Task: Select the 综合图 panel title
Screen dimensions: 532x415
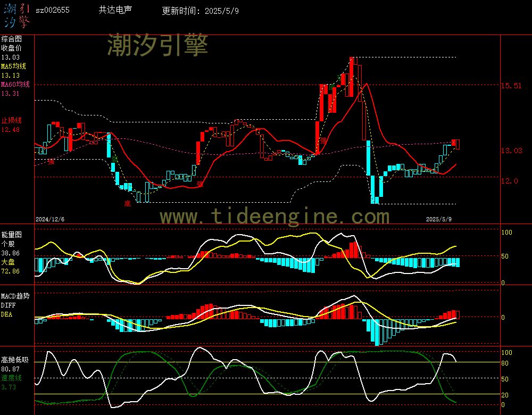Action: (x=12, y=39)
